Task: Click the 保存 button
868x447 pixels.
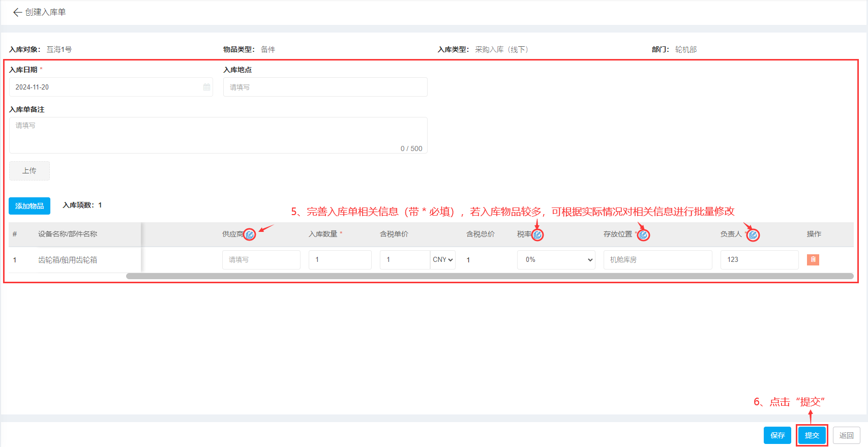Action: (777, 435)
